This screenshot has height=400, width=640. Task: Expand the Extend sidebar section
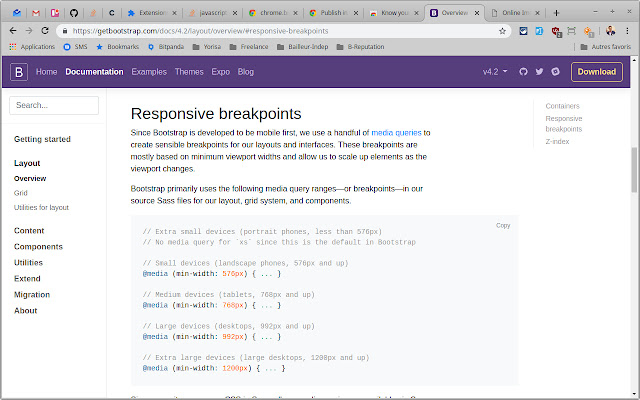point(27,278)
